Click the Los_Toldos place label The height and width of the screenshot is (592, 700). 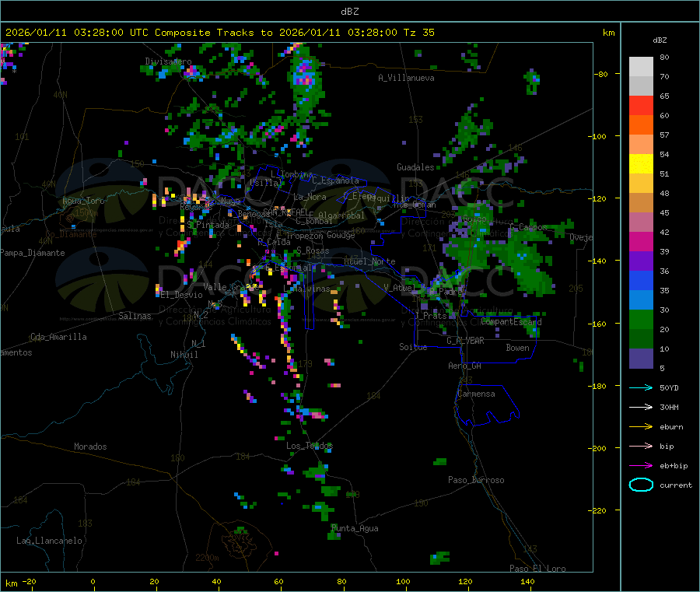point(310,446)
